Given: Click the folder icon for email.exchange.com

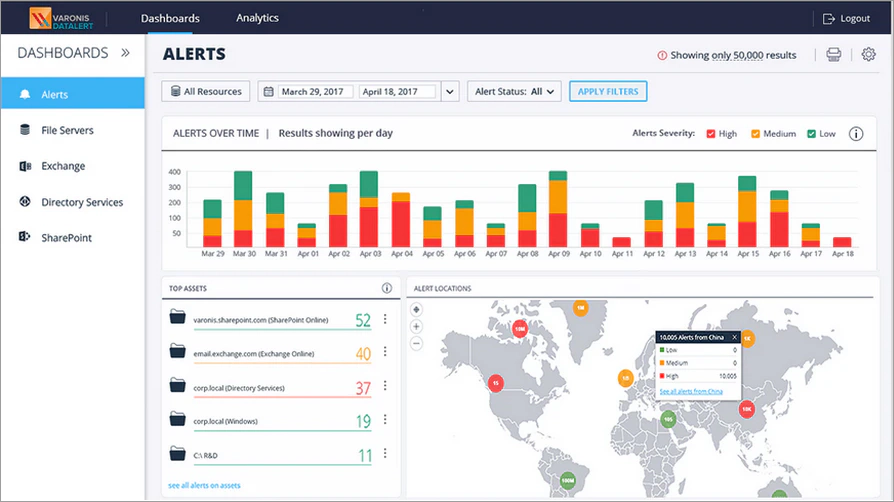Looking at the screenshot, I should point(177,351).
